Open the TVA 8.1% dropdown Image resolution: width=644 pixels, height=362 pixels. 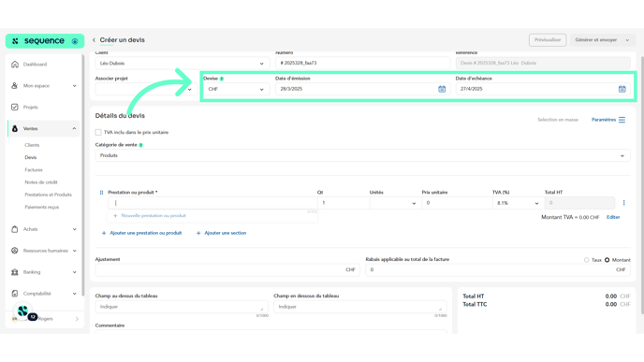tap(518, 203)
